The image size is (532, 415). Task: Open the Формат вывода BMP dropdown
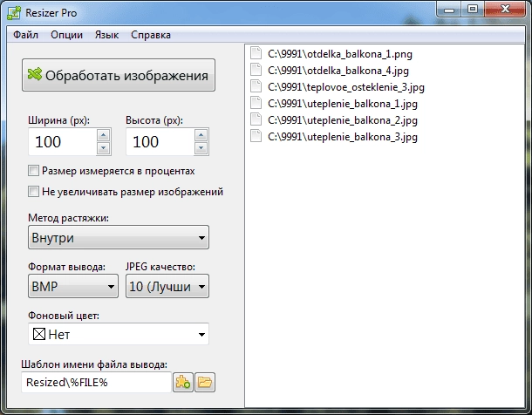pyautogui.click(x=73, y=286)
